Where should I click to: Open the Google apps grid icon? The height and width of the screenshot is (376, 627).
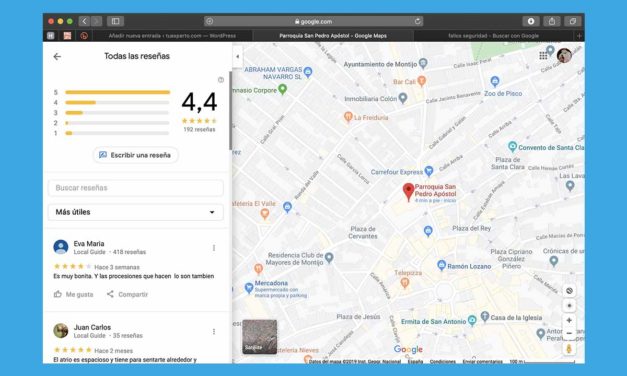543,56
